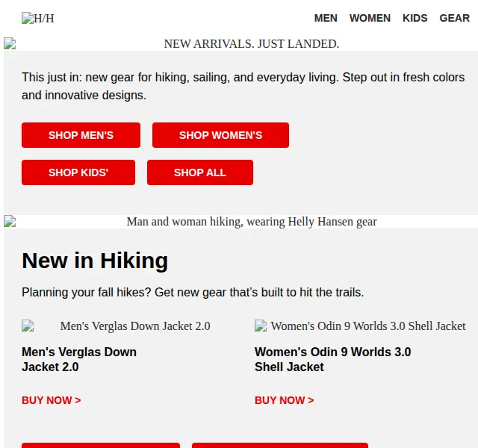Screen dimensions: 478x448
Task: Click 'Man and woman hiking' image alt text
Action: (252, 222)
